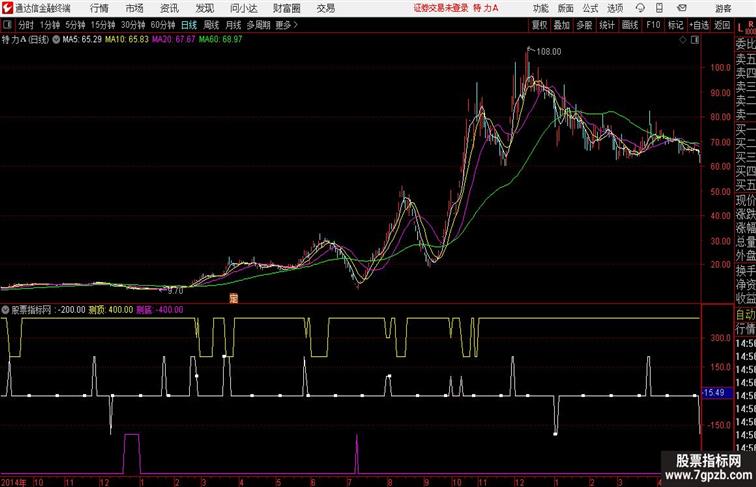Click the orange event marker under the chart
The image size is (756, 487).
click(233, 298)
